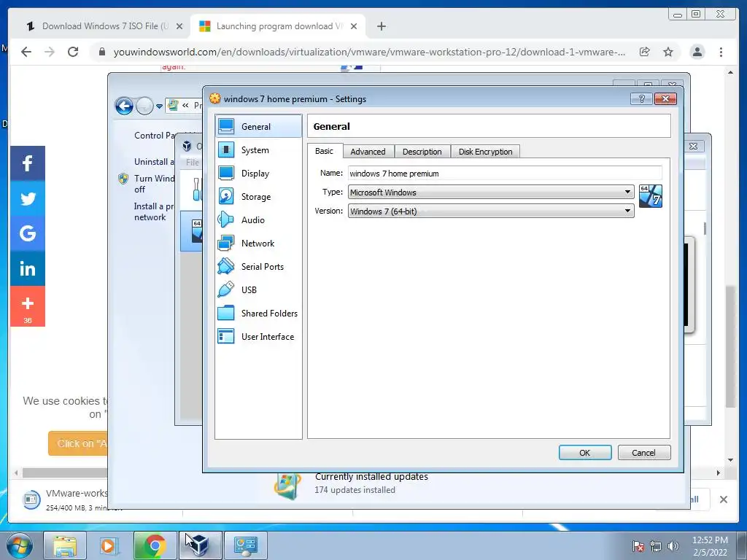Close the Download Windows 7 ISO tab
Image resolution: width=747 pixels, height=560 pixels.
coord(179,26)
